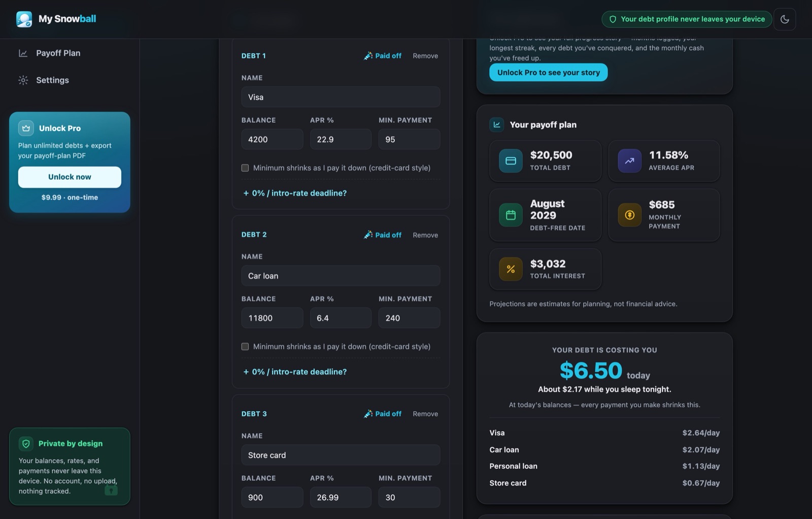
Task: Click the Visa $2.64/day row
Action: point(604,433)
